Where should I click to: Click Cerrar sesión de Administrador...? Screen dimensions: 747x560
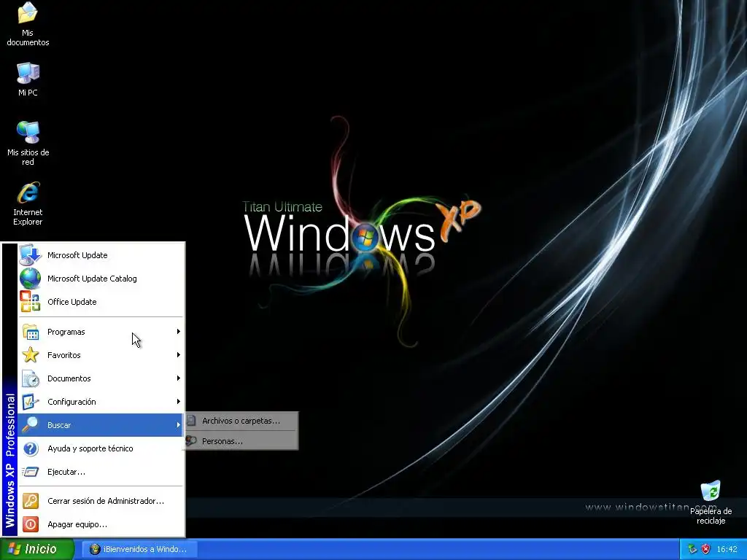click(x=101, y=500)
